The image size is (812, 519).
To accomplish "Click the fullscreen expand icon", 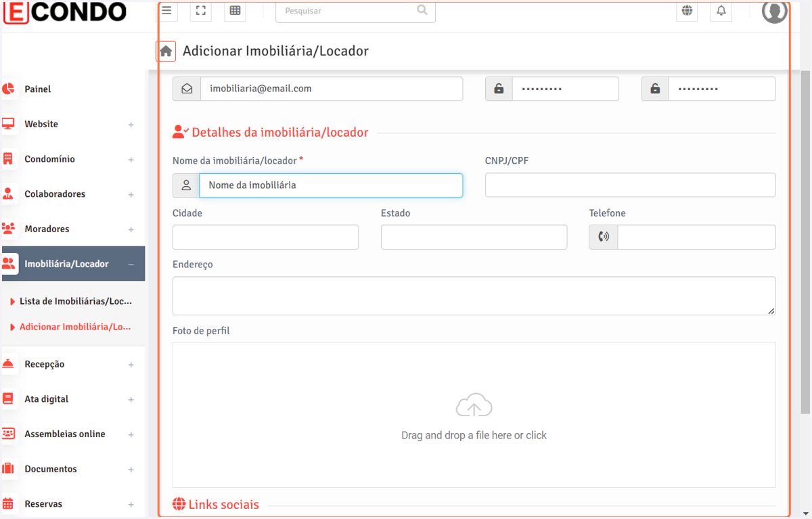I will click(x=201, y=11).
